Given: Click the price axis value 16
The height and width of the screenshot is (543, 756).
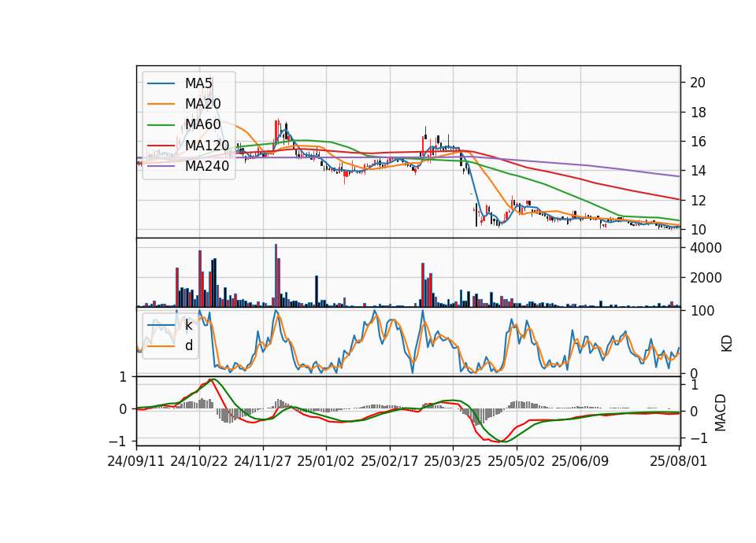Looking at the screenshot, I should [x=698, y=142].
